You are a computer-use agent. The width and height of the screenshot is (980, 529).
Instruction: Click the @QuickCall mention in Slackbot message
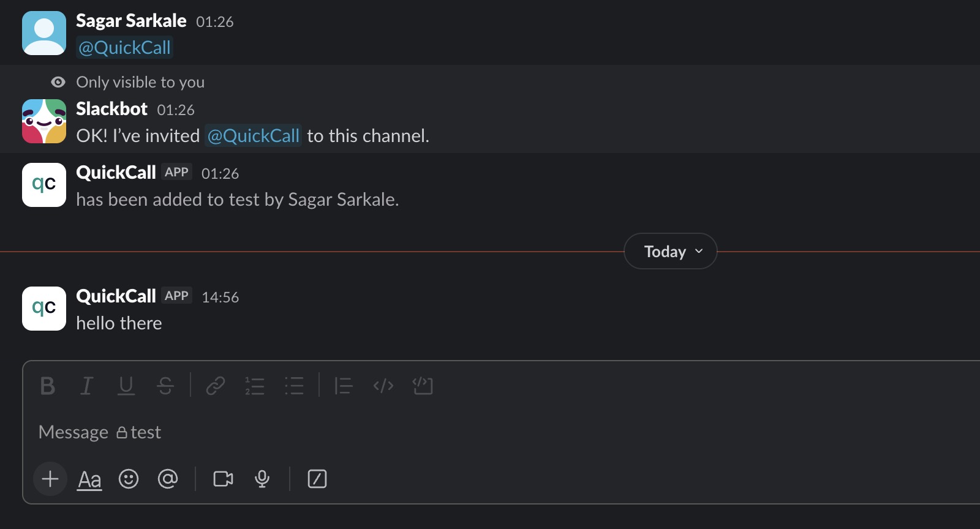pyautogui.click(x=254, y=136)
